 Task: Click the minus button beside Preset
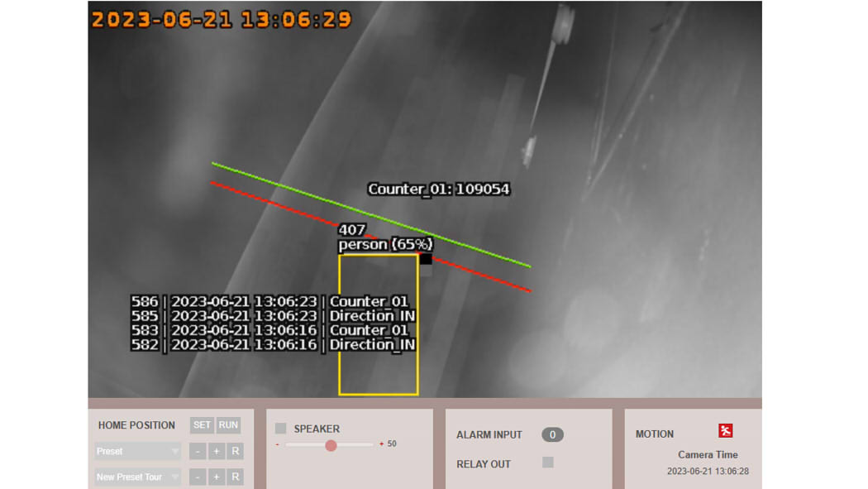click(198, 451)
